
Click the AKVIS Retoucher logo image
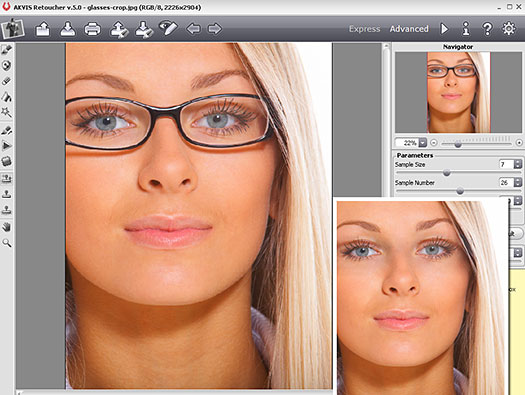click(13, 29)
